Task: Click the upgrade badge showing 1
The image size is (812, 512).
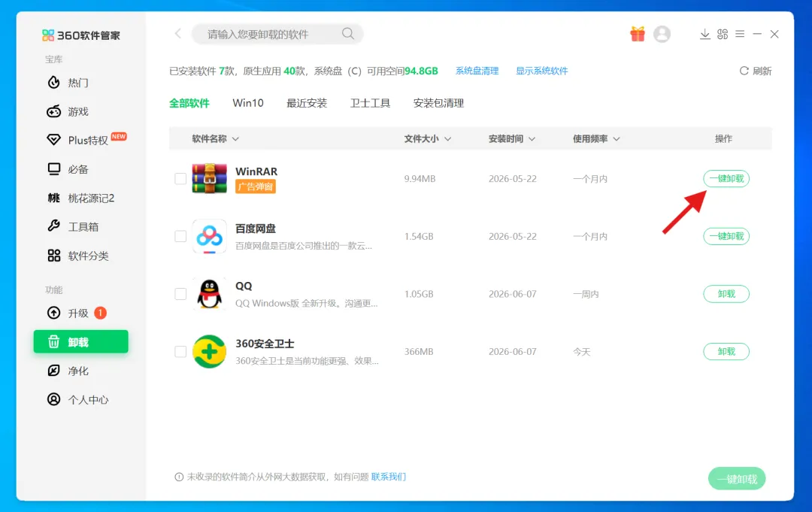Action: pos(100,313)
